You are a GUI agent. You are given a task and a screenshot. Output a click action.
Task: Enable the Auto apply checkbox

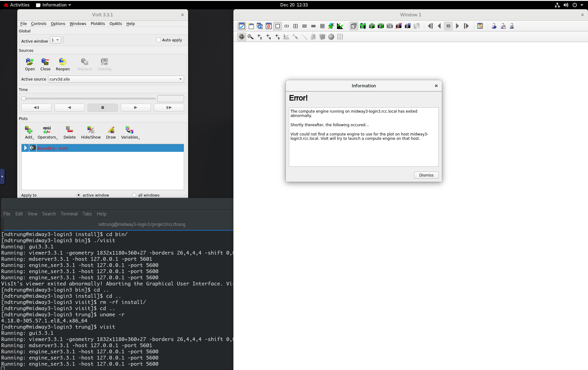pyautogui.click(x=158, y=40)
